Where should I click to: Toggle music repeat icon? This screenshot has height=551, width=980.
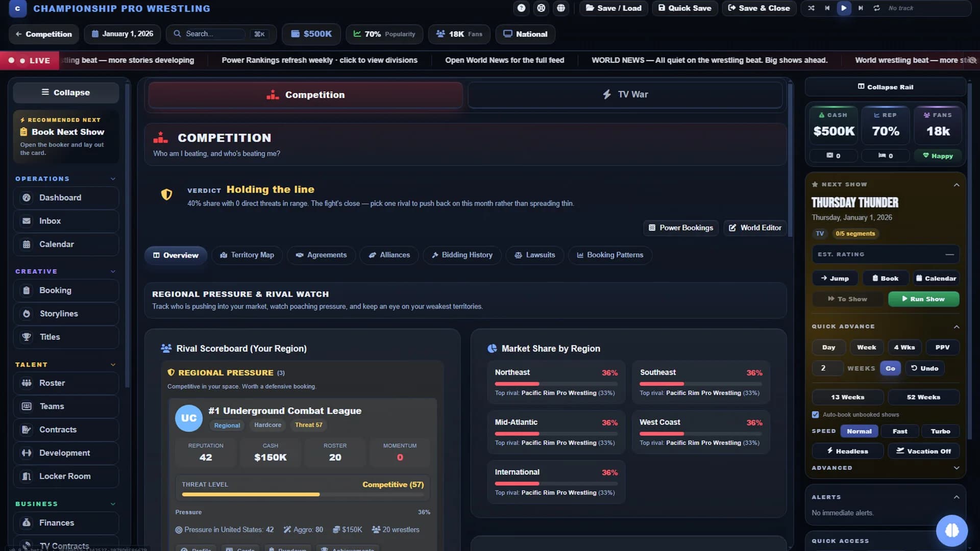[x=877, y=8]
